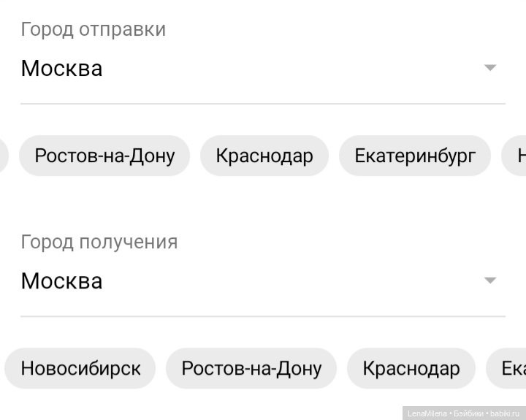Click Москва value in sending city field
Image resolution: width=526 pixels, height=420 pixels.
tap(62, 69)
